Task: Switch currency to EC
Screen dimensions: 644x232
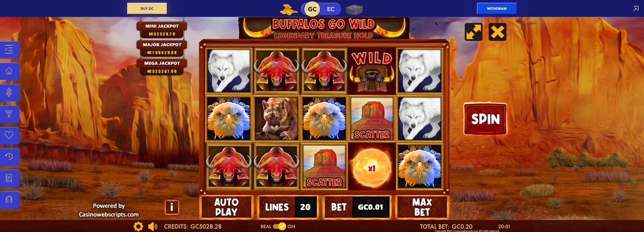Action: click(x=331, y=9)
